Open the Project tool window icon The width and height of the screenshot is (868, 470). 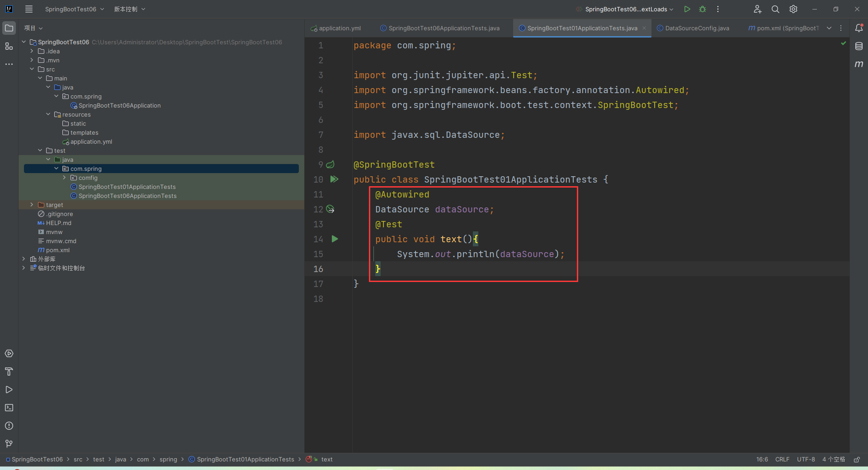tap(9, 28)
